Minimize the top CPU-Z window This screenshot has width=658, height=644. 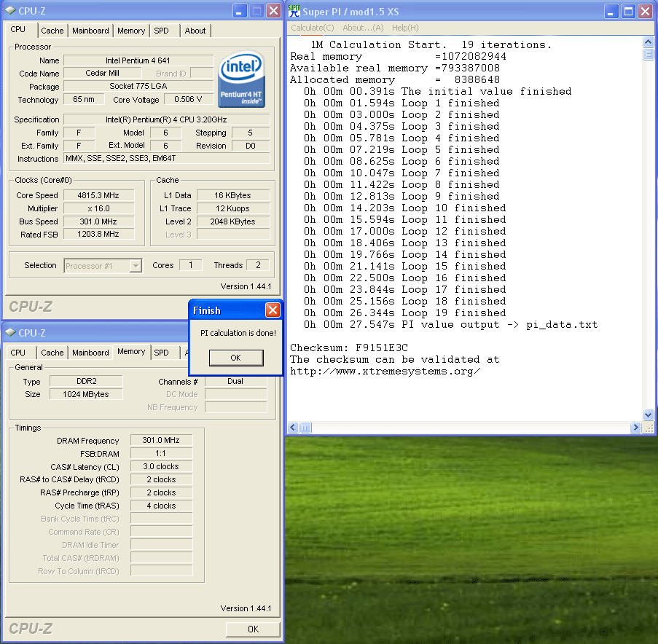click(240, 11)
